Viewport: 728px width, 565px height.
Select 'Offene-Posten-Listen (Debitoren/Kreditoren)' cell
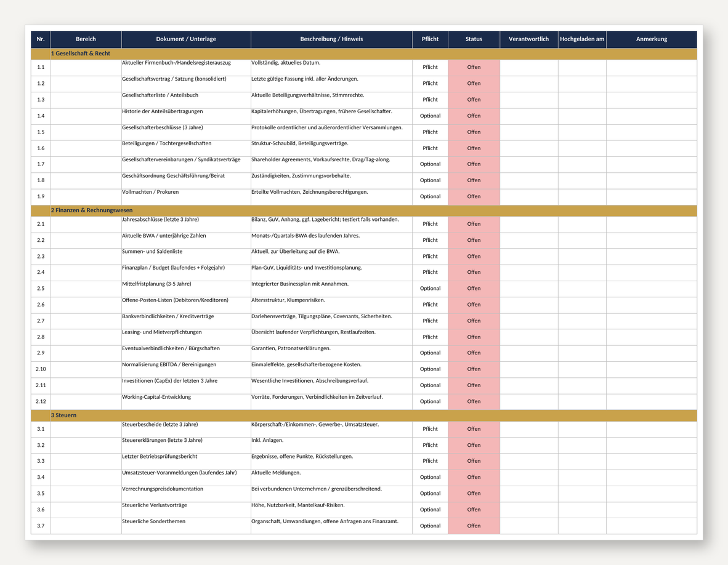186,305
